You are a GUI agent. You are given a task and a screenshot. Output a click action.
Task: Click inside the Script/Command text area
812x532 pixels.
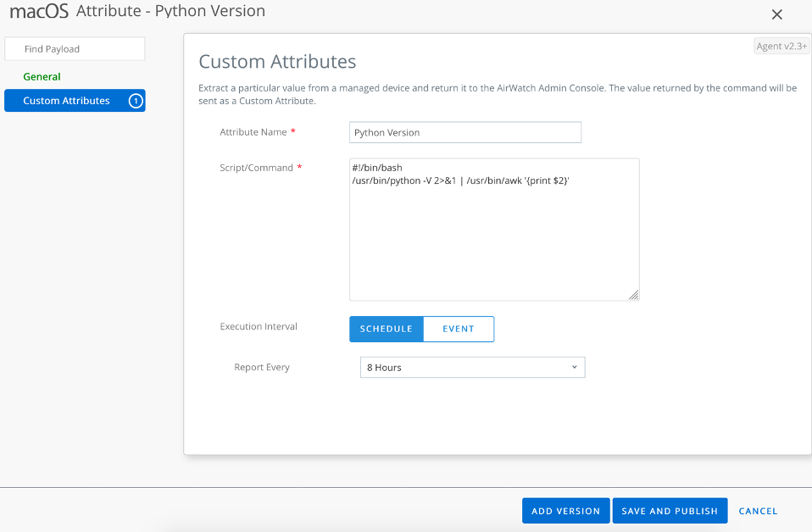493,229
